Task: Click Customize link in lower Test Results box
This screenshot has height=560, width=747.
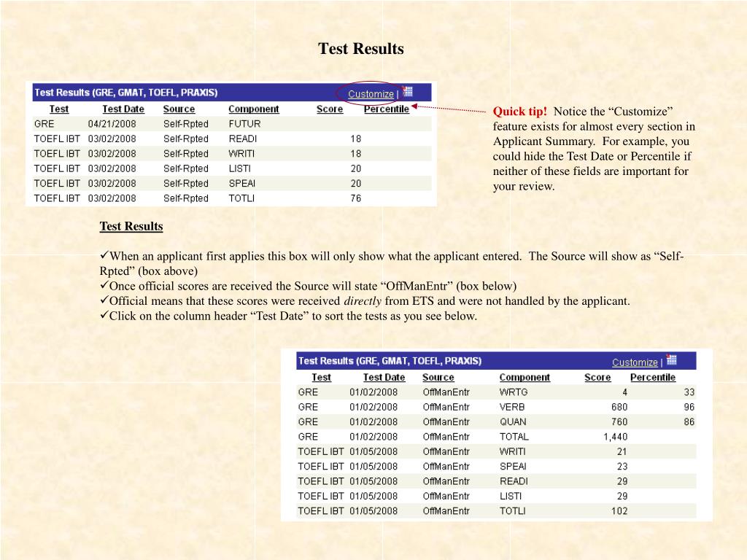Action: click(635, 362)
